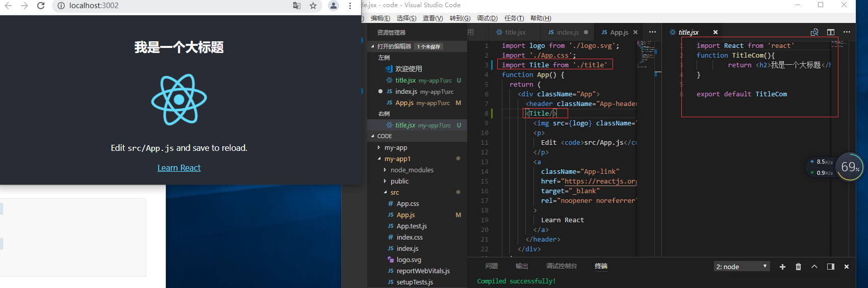Close the App.js editor tab
Viewport: 868px width, 288px height.
click(x=635, y=32)
